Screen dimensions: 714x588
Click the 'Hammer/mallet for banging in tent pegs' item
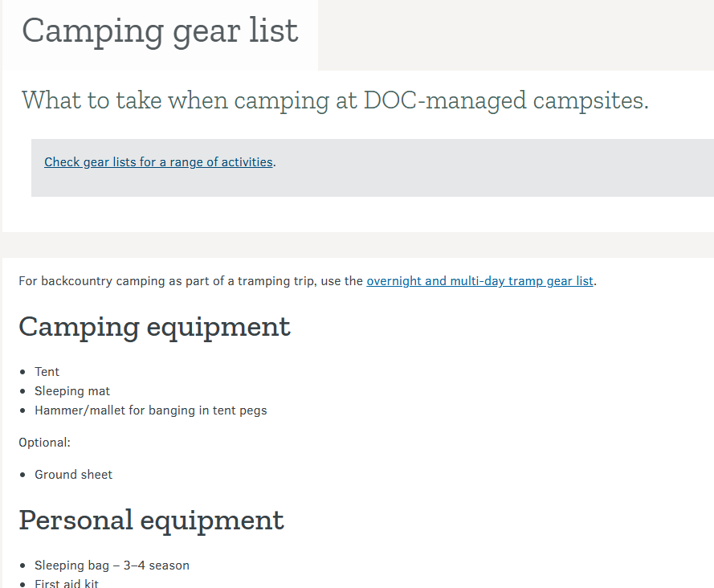coord(150,410)
